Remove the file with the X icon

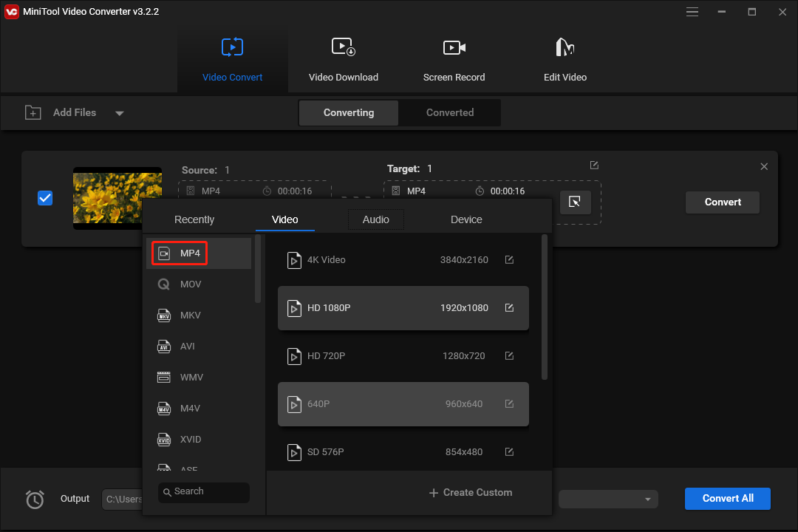click(764, 166)
